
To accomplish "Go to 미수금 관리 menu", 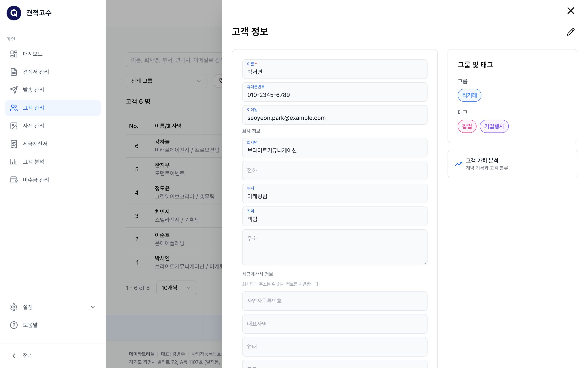I will 53,180.
